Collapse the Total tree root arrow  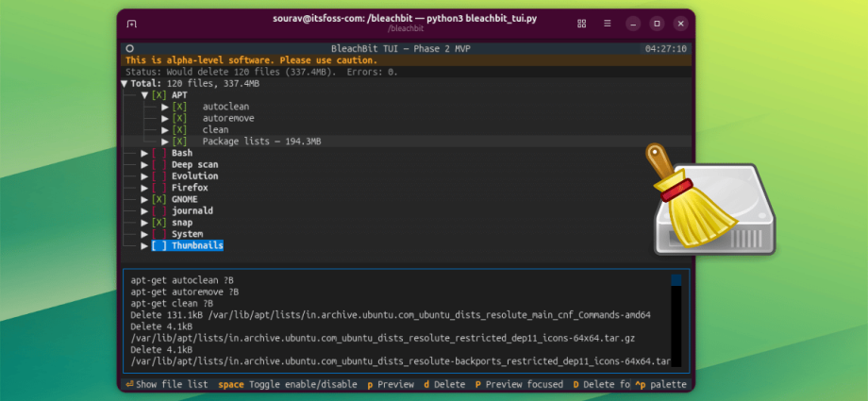coord(125,84)
